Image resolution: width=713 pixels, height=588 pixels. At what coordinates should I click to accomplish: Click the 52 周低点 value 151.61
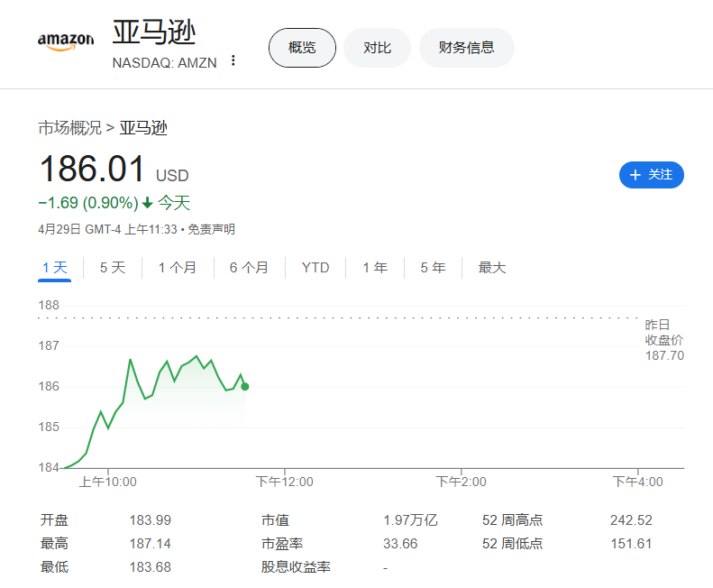[631, 544]
